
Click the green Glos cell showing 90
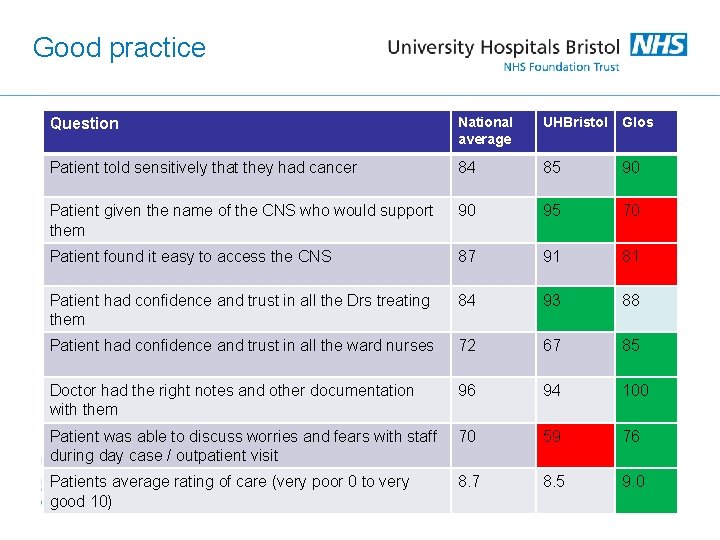645,175
